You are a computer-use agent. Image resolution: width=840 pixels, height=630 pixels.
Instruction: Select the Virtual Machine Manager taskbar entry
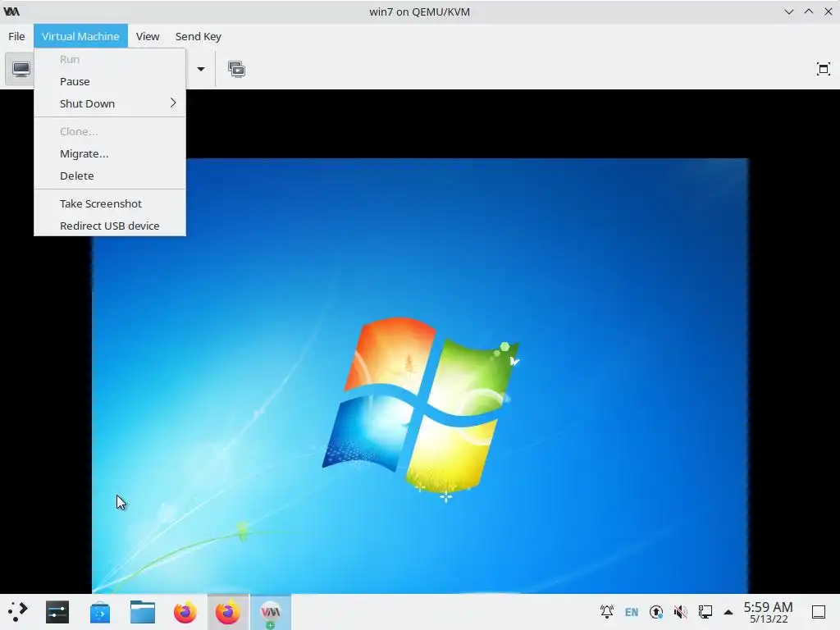click(x=271, y=612)
